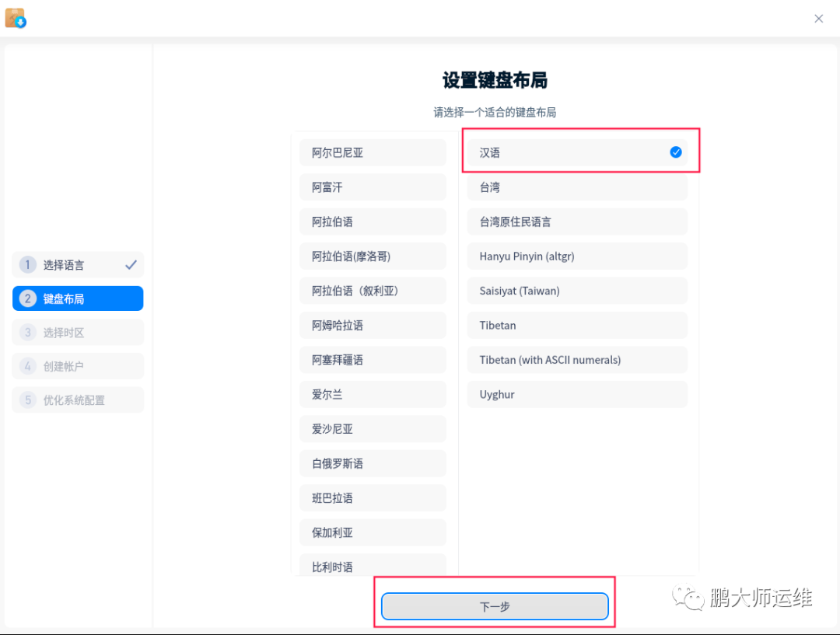
Task: Choose Hanyu Pinyin (altgr) variant
Action: [577, 256]
